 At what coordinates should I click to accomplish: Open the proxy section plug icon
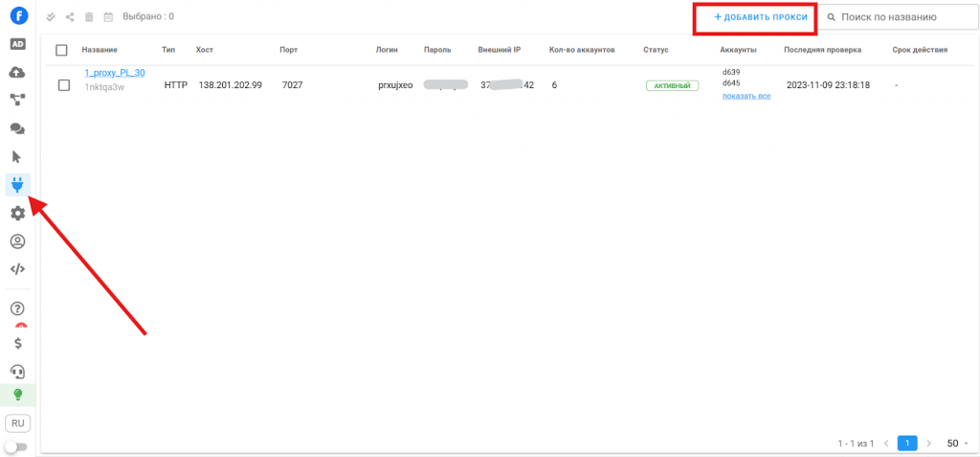[17, 185]
